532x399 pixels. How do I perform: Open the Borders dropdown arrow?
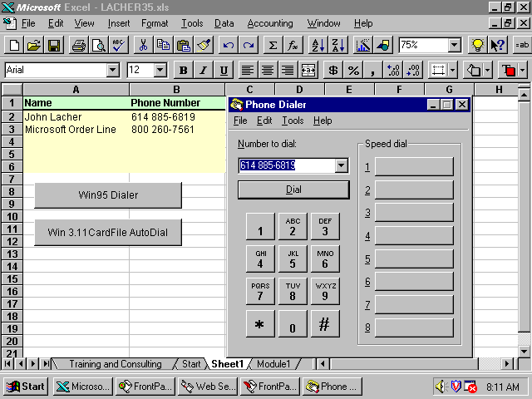point(452,70)
